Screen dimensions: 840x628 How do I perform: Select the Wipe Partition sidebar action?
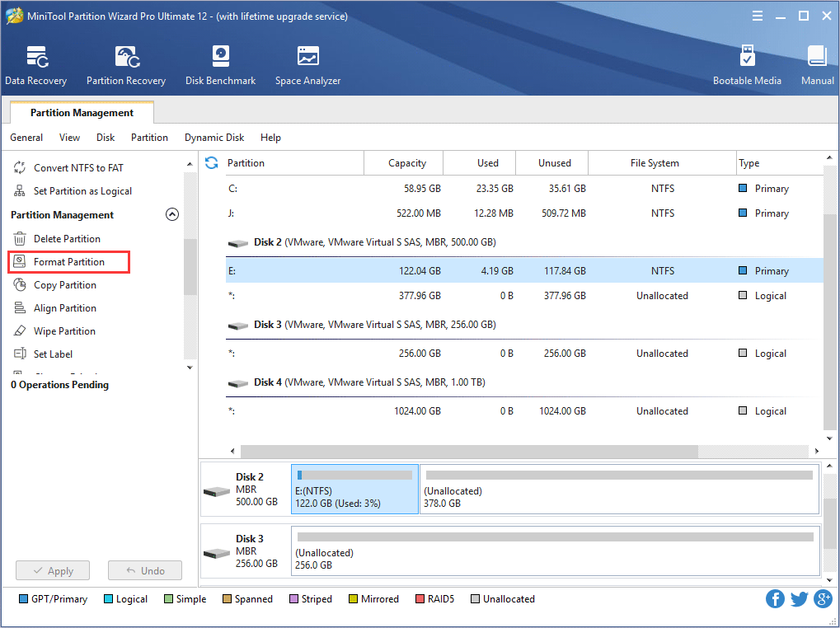(x=63, y=330)
